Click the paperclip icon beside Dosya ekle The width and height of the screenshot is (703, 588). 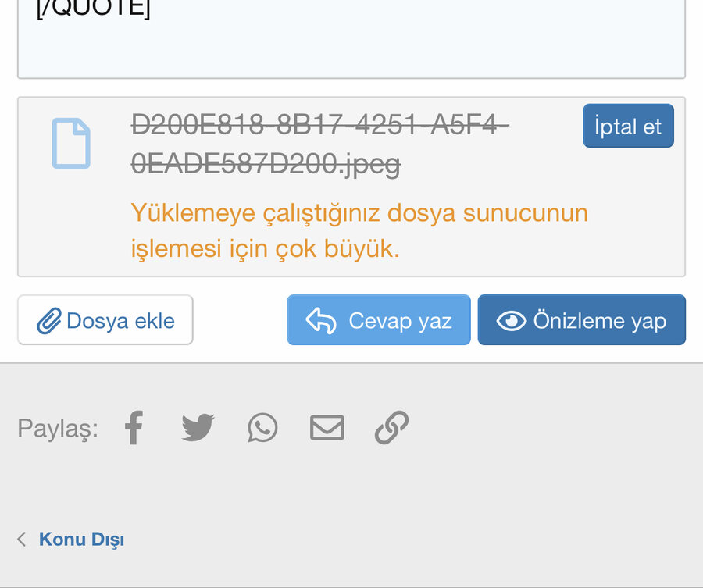tap(49, 321)
